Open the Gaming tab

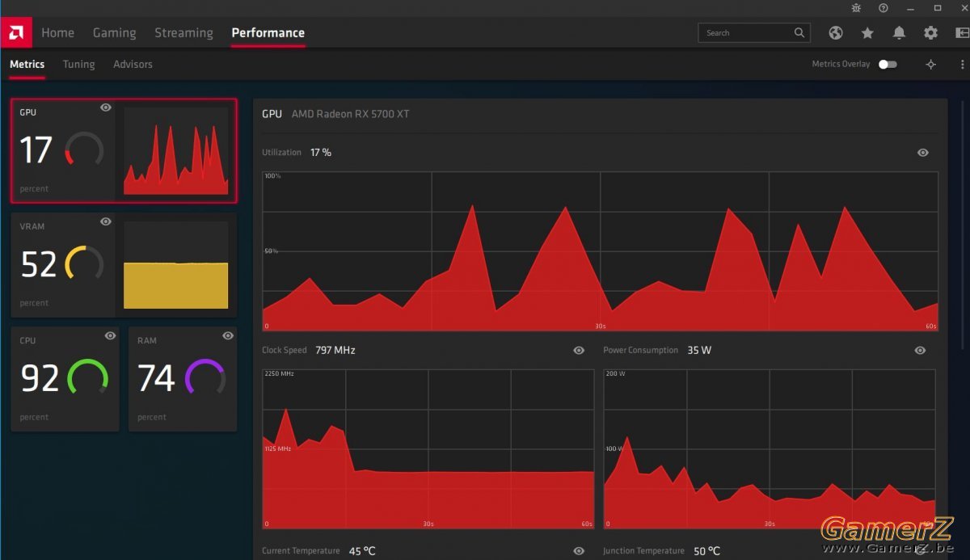click(114, 33)
